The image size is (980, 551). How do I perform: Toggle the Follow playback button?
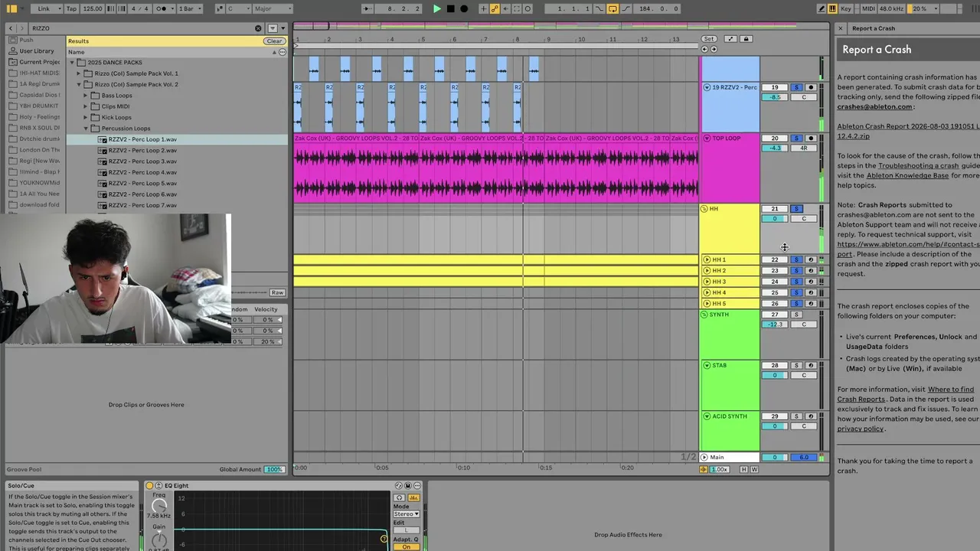point(368,8)
